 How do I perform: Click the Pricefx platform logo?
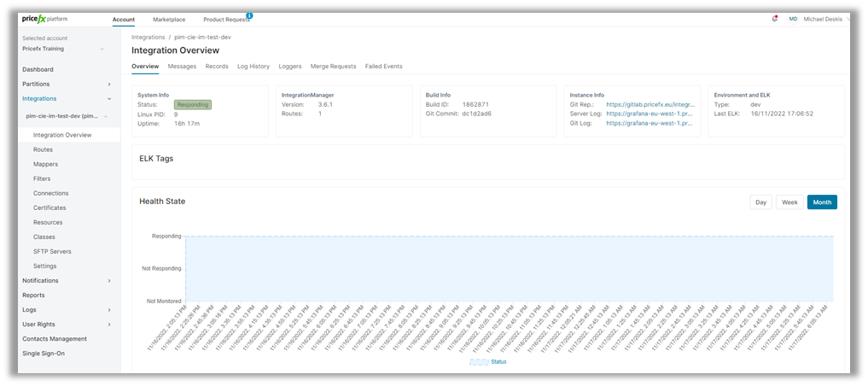[x=44, y=19]
